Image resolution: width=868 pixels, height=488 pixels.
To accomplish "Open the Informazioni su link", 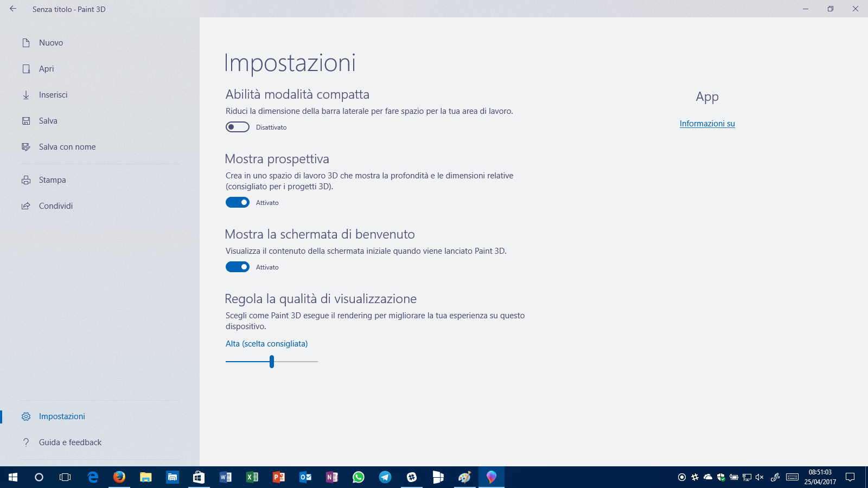I will (x=707, y=124).
